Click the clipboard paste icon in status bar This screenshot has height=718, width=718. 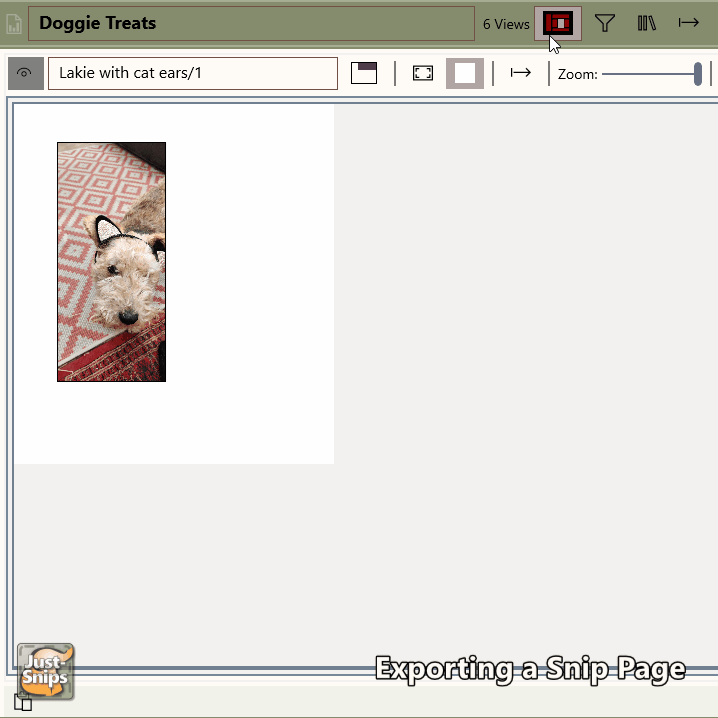click(23, 702)
